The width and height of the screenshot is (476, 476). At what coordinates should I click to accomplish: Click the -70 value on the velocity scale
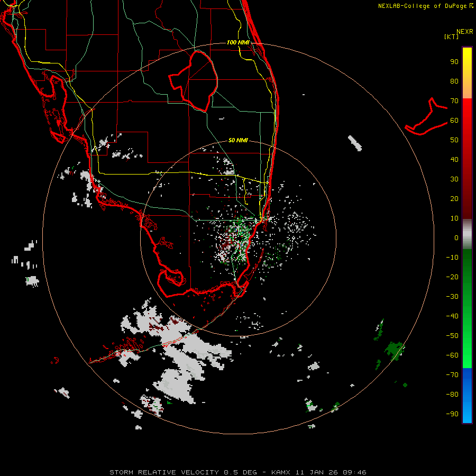click(x=452, y=375)
